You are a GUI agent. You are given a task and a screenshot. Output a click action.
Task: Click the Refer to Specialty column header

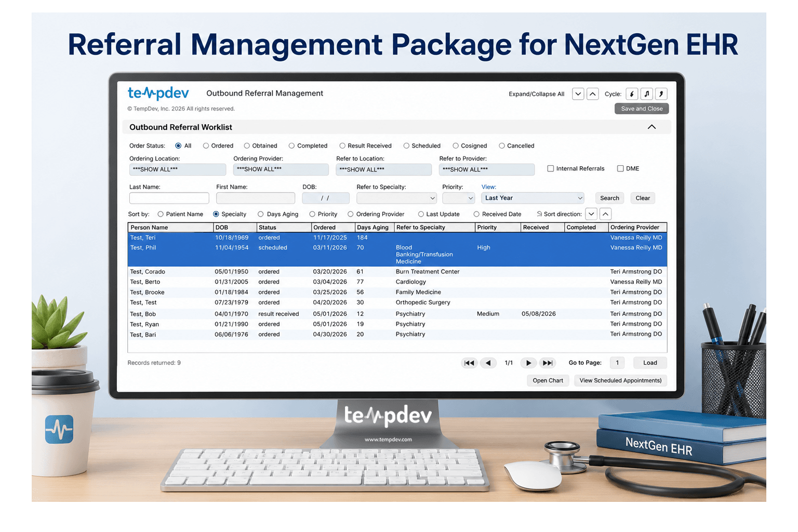click(434, 228)
